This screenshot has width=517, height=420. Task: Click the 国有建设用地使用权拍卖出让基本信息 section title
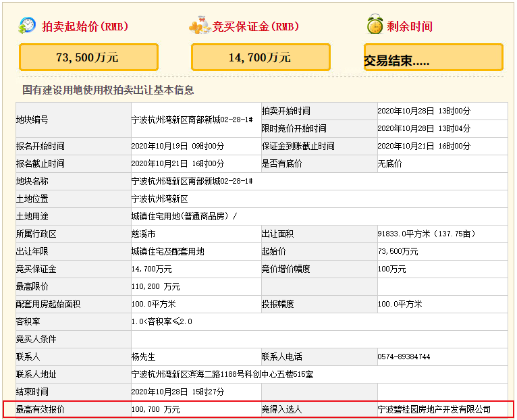(x=108, y=90)
